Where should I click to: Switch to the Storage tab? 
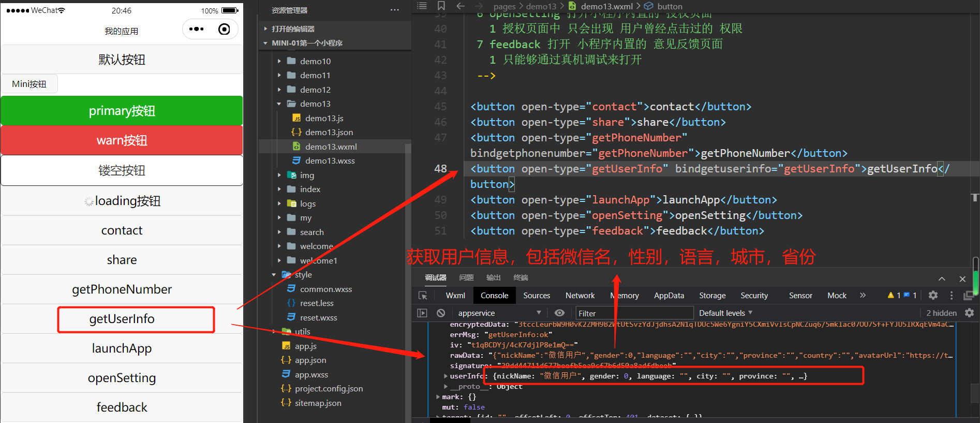712,295
